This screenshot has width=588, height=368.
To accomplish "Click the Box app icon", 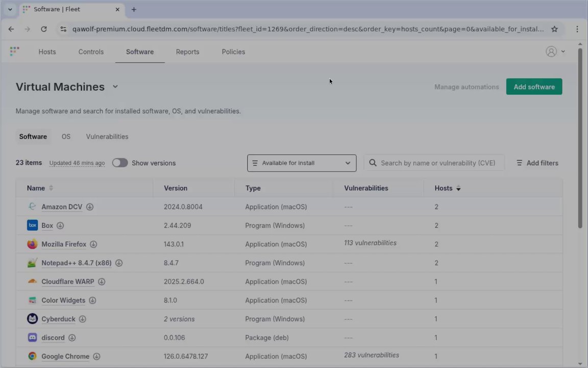I will pyautogui.click(x=32, y=225).
